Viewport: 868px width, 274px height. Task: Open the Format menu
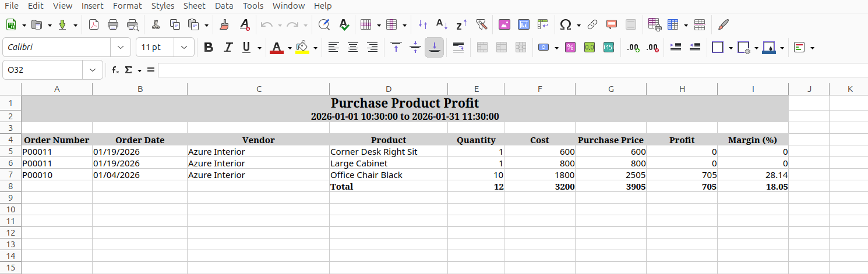coord(127,6)
